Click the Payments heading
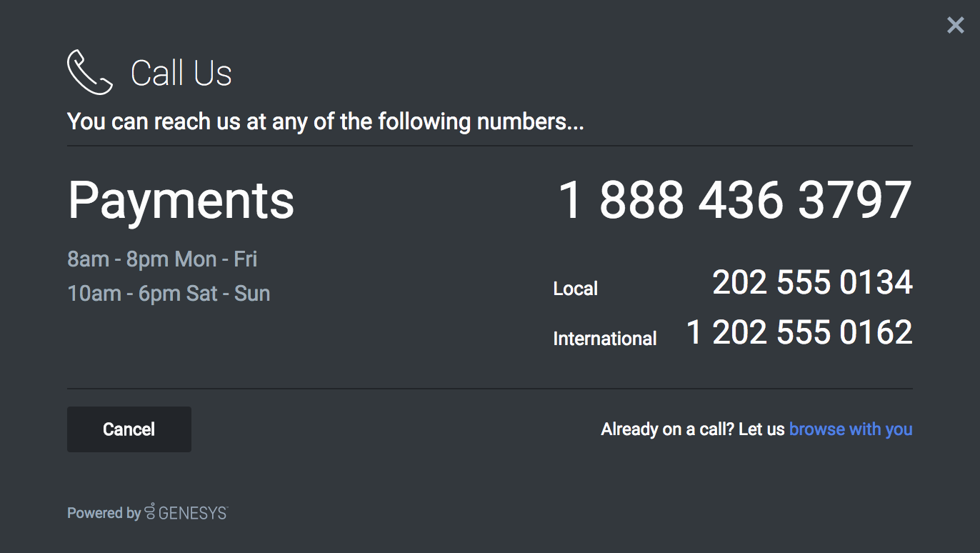This screenshot has height=553, width=980. 181,201
